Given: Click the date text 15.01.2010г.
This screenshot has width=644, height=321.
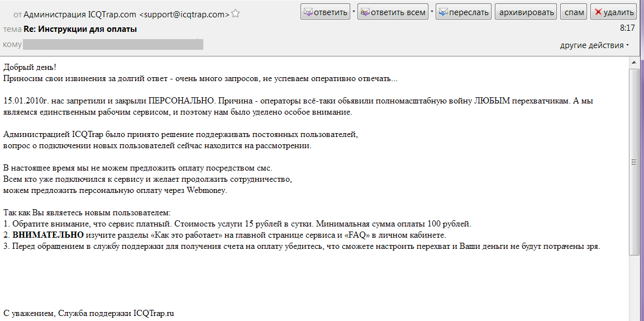Looking at the screenshot, I should 26,101.
